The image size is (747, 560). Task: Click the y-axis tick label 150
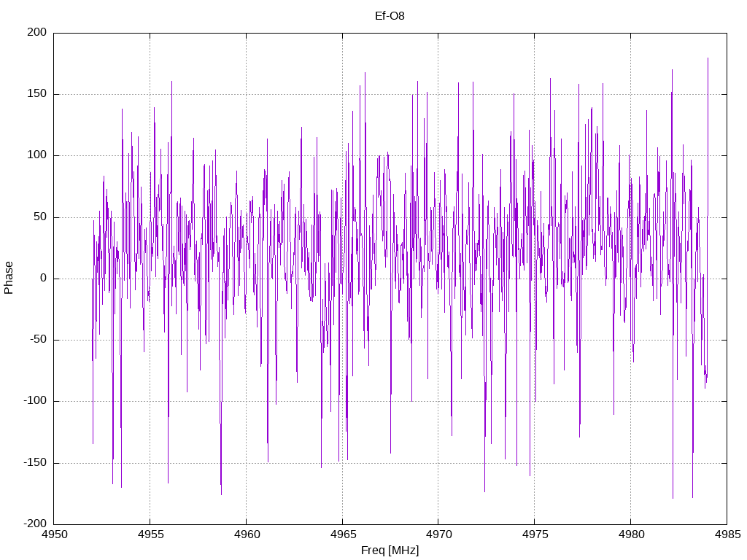pyautogui.click(x=37, y=94)
